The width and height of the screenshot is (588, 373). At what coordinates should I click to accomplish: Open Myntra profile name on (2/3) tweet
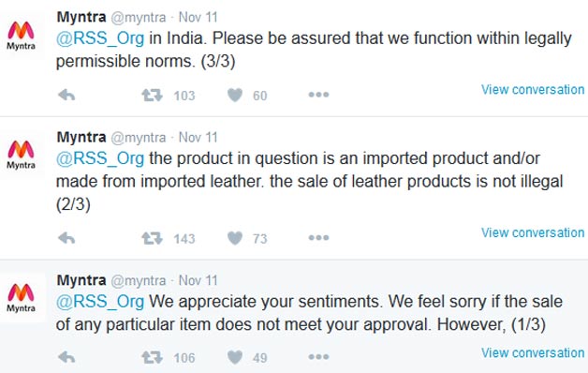coord(81,137)
